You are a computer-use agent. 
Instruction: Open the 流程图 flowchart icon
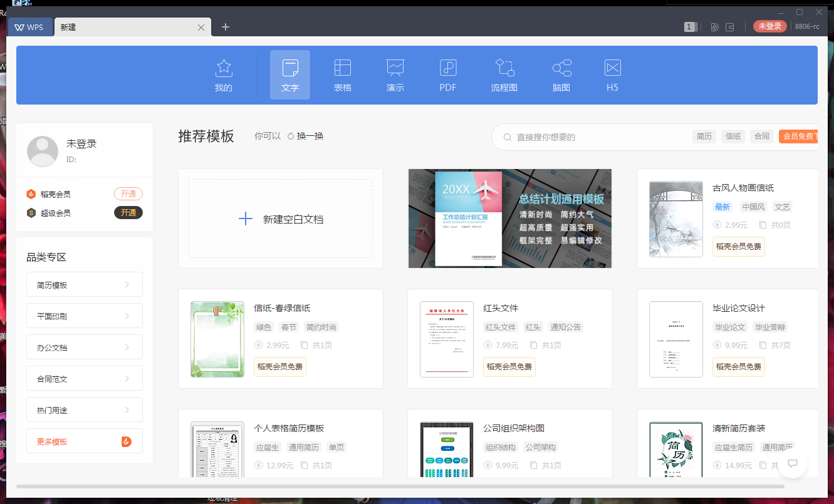pyautogui.click(x=504, y=75)
